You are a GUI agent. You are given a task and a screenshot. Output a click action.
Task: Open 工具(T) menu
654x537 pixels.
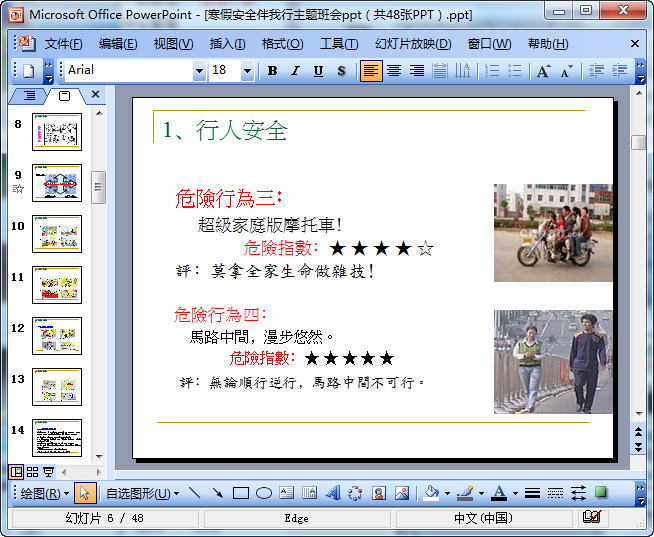(339, 44)
